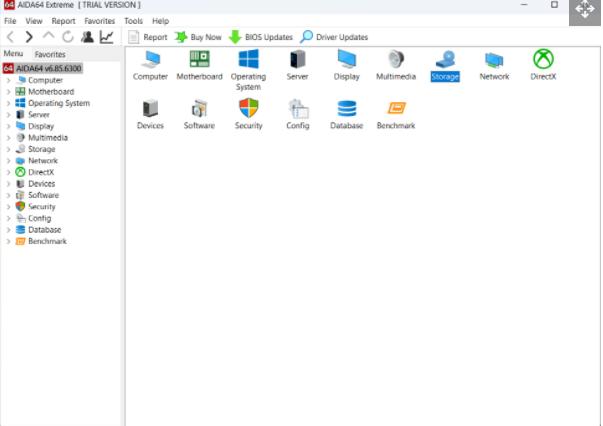Expand the Network tree node chevron
Screen dimensions: 603x426
8,161
